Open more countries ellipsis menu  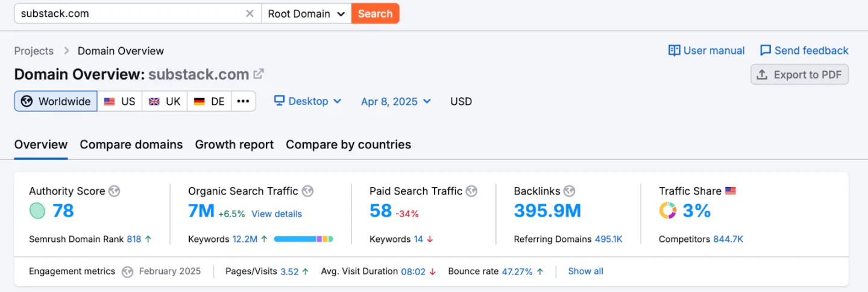[243, 101]
